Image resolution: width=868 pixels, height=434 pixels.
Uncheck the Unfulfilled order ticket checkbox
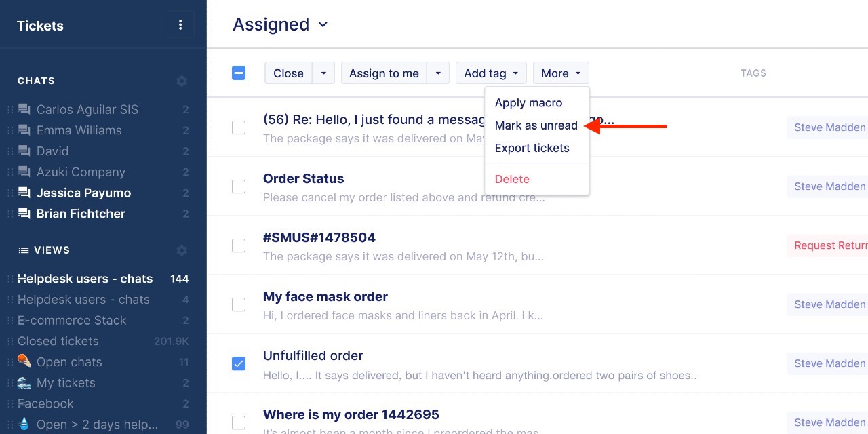coord(239,363)
